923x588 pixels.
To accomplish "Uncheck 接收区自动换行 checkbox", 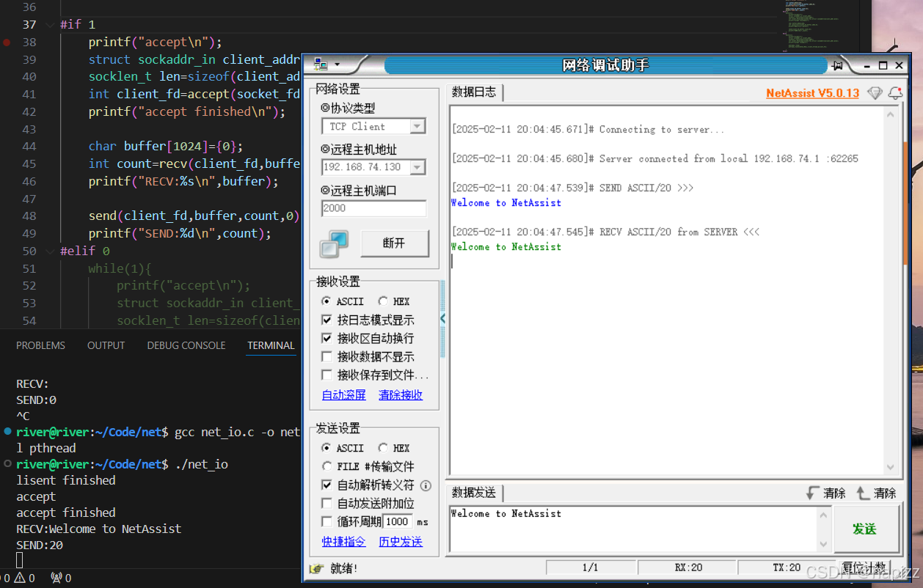I will 327,338.
